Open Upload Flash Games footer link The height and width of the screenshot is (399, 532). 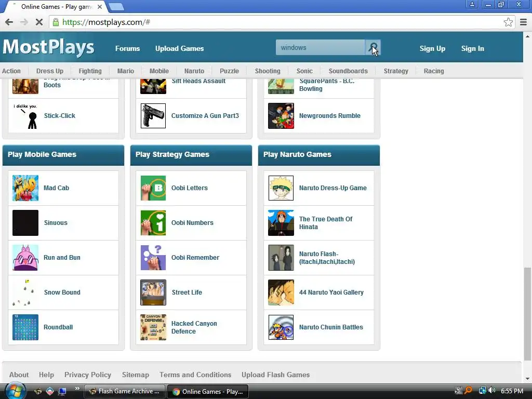click(275, 375)
